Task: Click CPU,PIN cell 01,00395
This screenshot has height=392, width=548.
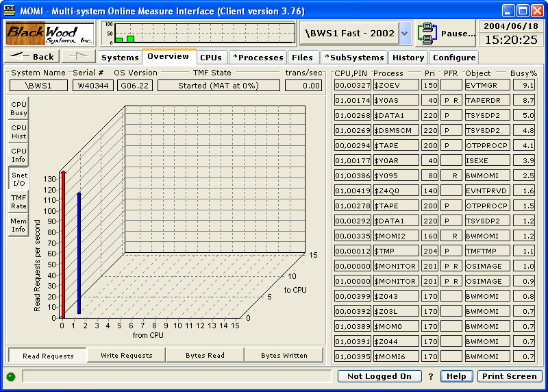Action: point(352,356)
